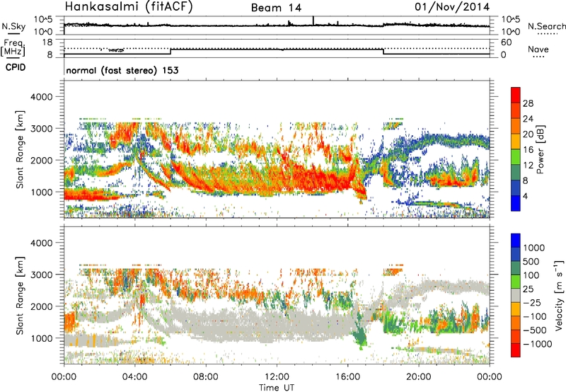Click the 18 MHz frequency axis value
The image size is (566, 392).
47,42
